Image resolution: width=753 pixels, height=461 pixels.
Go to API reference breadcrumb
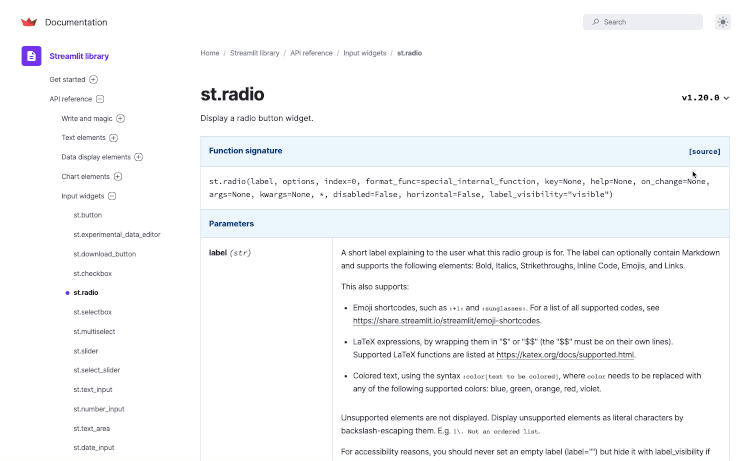(x=311, y=53)
